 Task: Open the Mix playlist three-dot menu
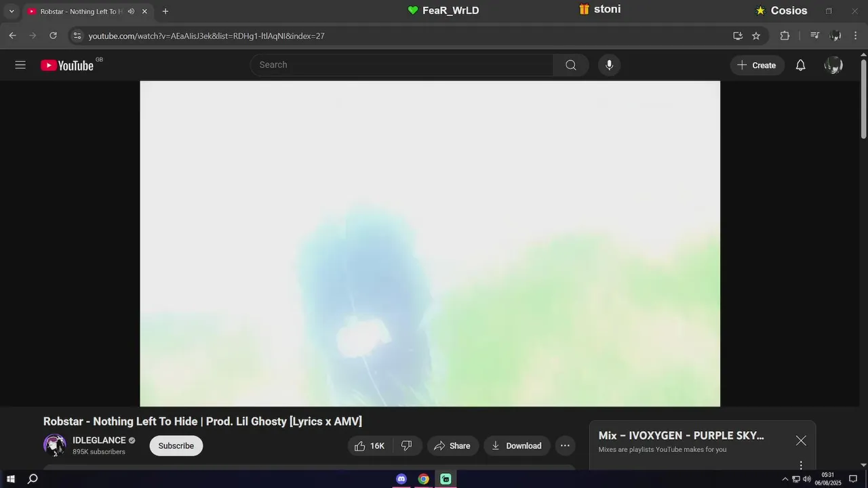tap(801, 465)
